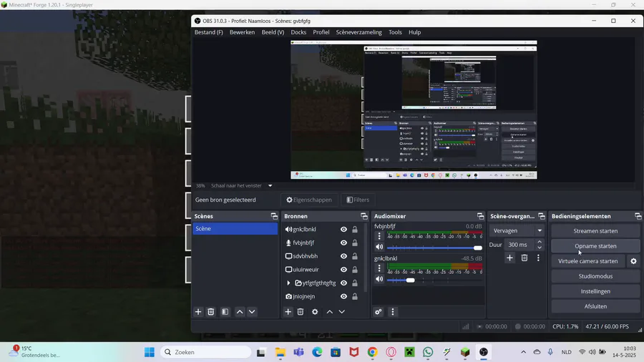Open Instellingen
This screenshot has width=644, height=362.
[595, 291]
